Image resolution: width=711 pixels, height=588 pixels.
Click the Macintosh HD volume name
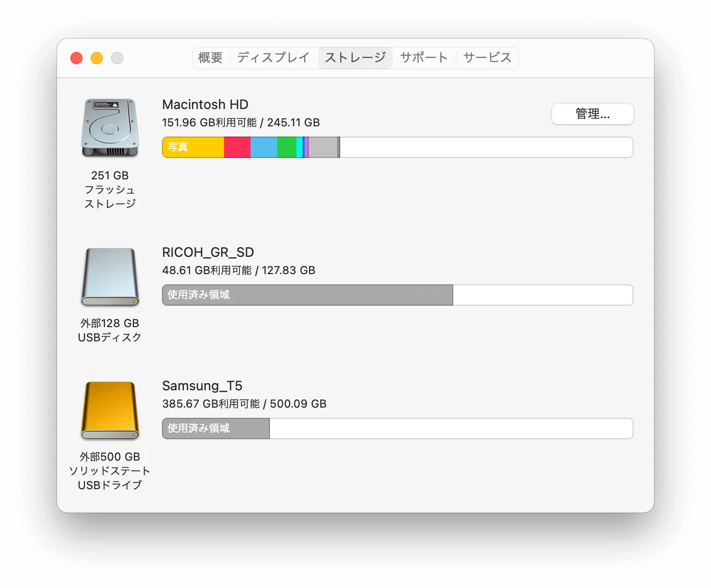(x=205, y=104)
